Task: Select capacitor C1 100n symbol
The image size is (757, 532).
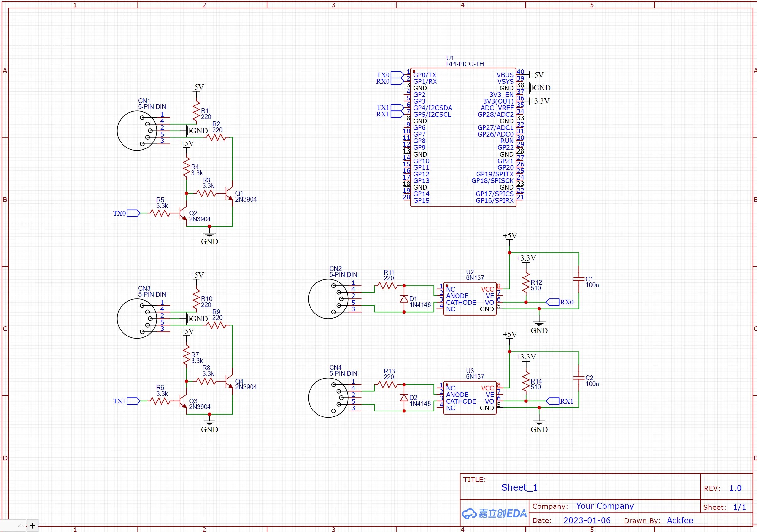Action: (x=579, y=279)
